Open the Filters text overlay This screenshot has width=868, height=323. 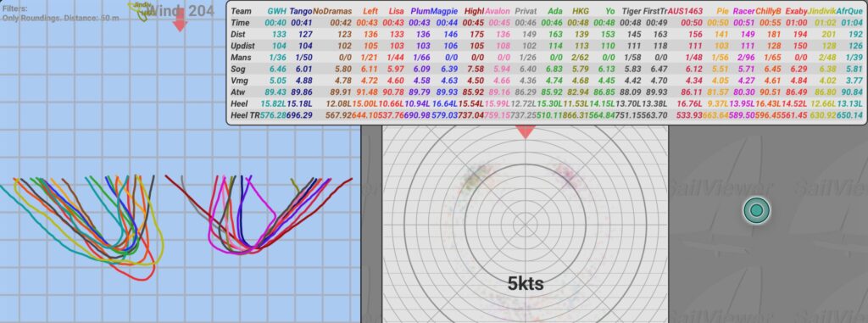tap(60, 14)
